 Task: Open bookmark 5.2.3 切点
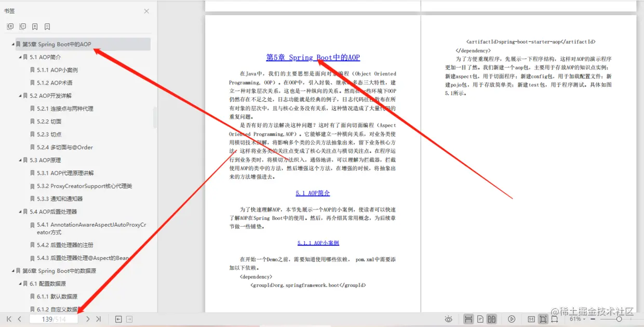(x=49, y=134)
